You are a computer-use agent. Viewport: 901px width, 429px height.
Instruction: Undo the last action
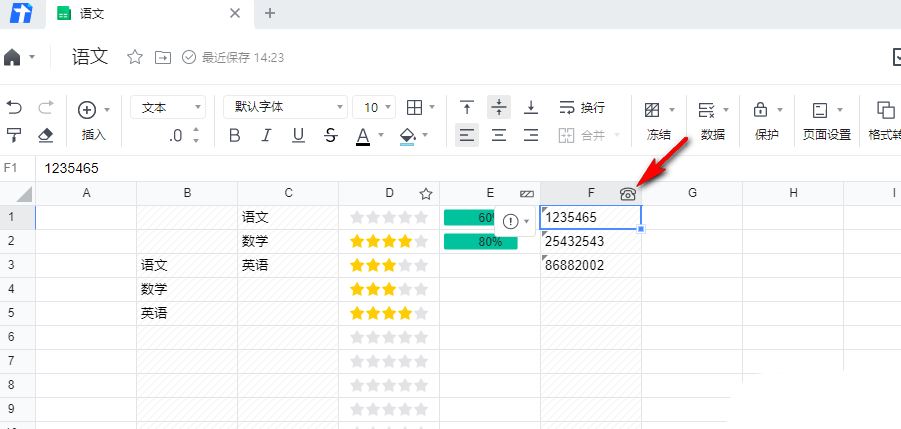click(x=14, y=107)
